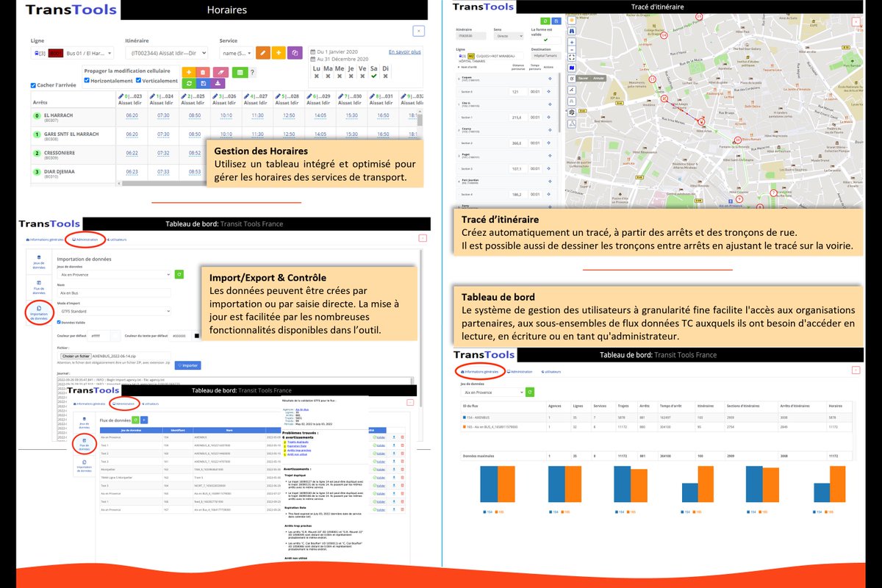Click the purple duplicate-service icon in Horaires
The image size is (882, 588).
[x=295, y=53]
